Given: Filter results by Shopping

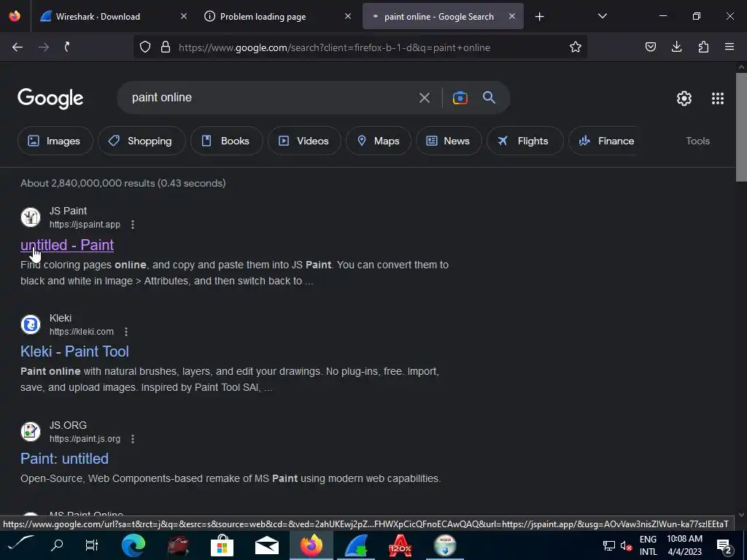Looking at the screenshot, I should tap(142, 141).
